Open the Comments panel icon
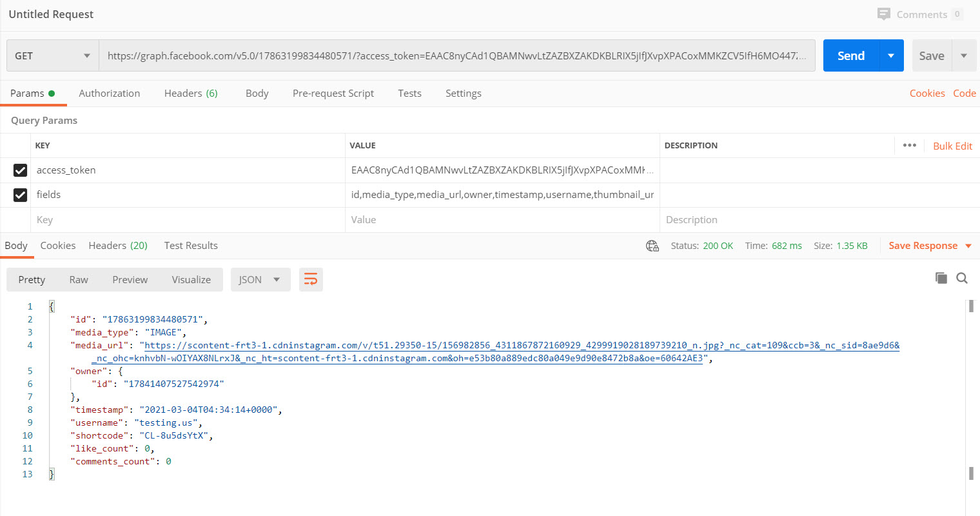The height and width of the screenshot is (516, 980). pos(884,14)
